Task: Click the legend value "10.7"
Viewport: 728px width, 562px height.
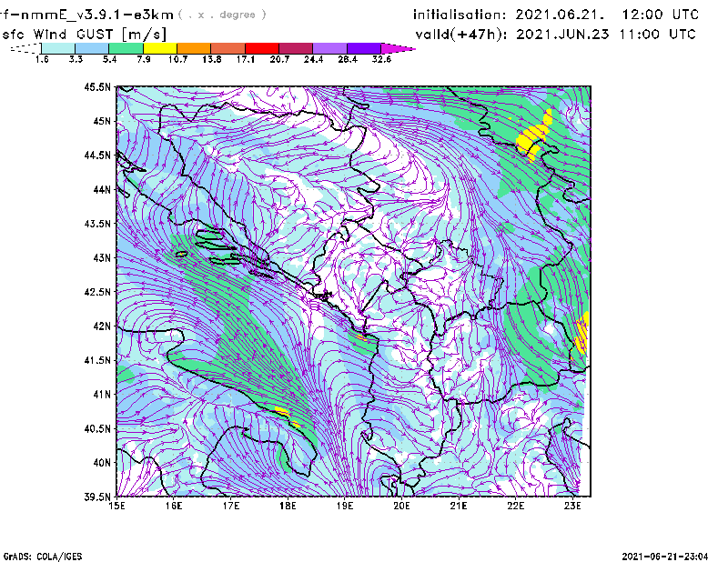Action: 177,59
